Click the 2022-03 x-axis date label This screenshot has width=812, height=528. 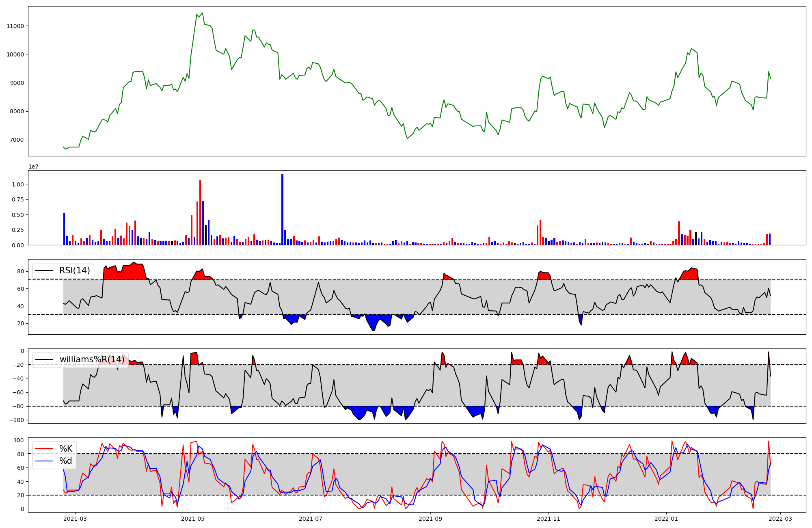[780, 518]
